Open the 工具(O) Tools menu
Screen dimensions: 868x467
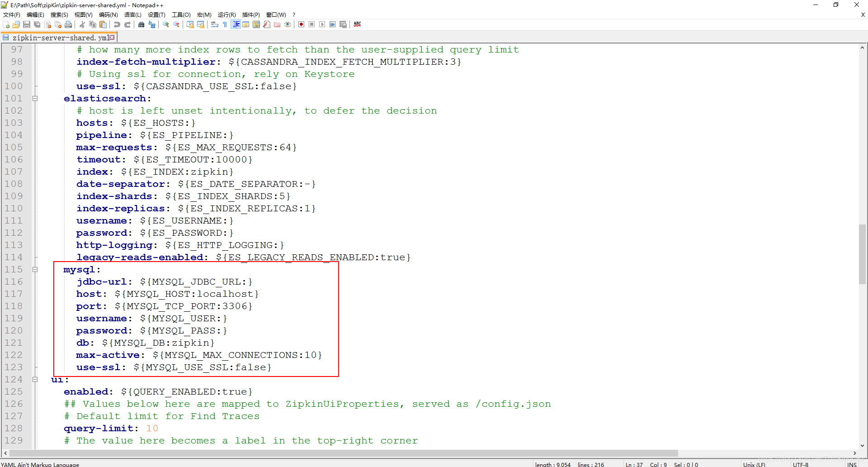(x=181, y=15)
